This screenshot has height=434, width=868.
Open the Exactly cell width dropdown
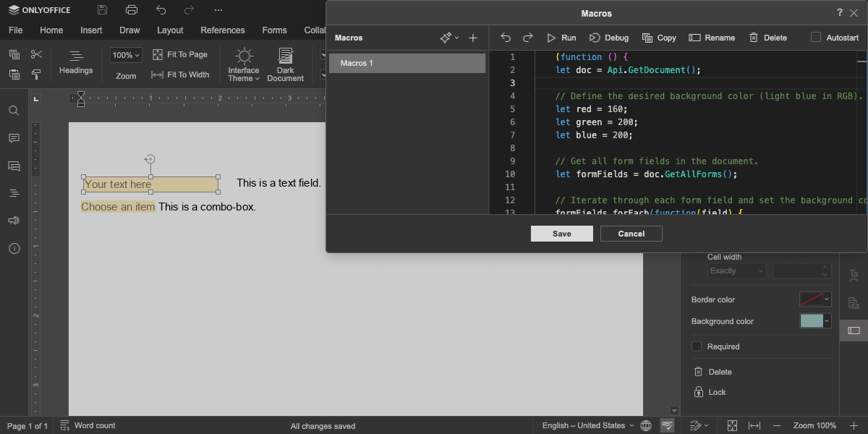pyautogui.click(x=736, y=271)
